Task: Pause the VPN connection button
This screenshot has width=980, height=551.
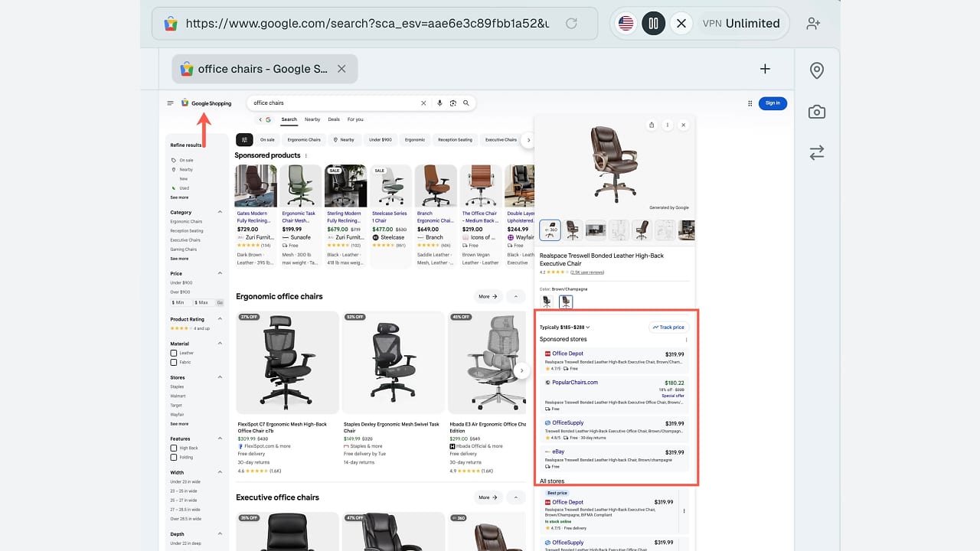Action: [x=653, y=23]
